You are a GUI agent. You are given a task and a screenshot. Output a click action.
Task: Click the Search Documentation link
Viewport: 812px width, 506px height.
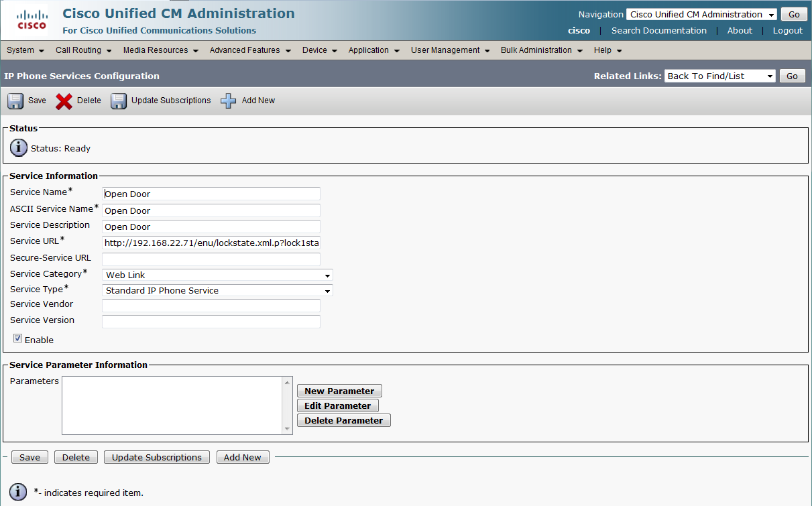pyautogui.click(x=658, y=31)
